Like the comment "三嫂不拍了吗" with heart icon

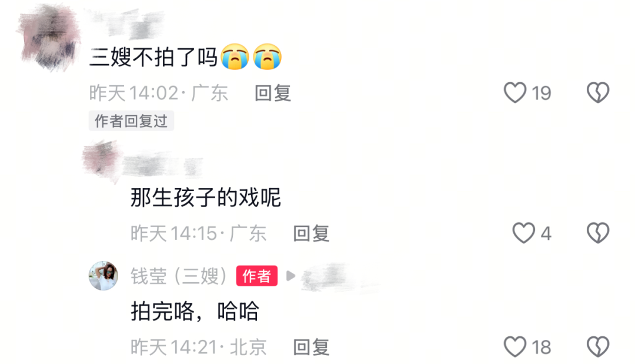[x=514, y=93]
